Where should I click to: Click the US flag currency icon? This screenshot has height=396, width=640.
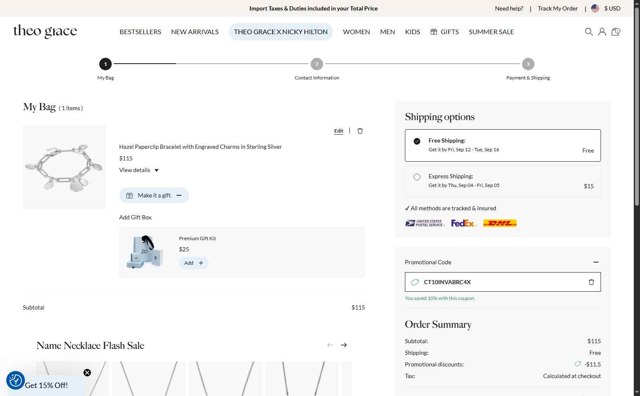(x=595, y=8)
